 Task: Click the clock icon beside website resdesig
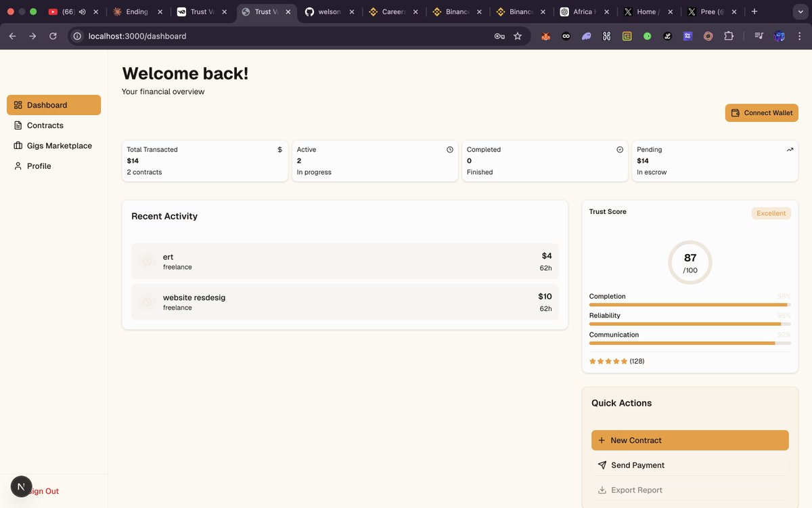tap(147, 301)
